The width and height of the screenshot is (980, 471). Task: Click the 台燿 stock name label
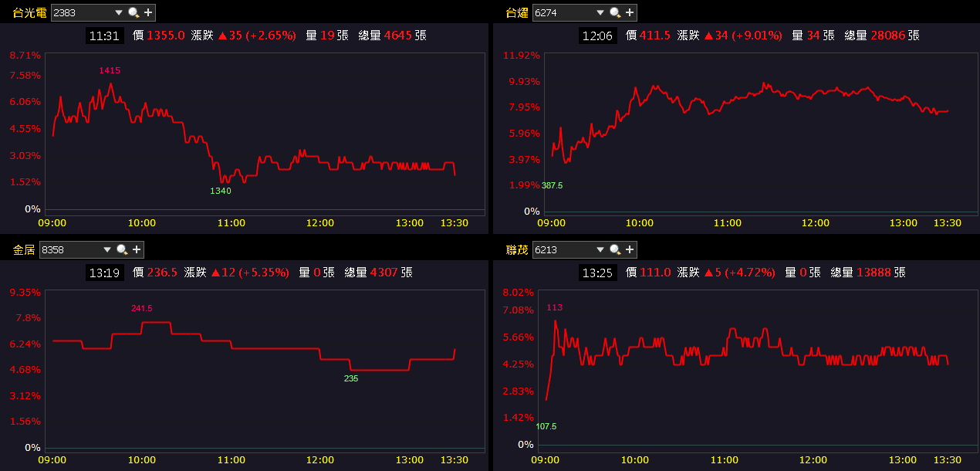(x=517, y=12)
